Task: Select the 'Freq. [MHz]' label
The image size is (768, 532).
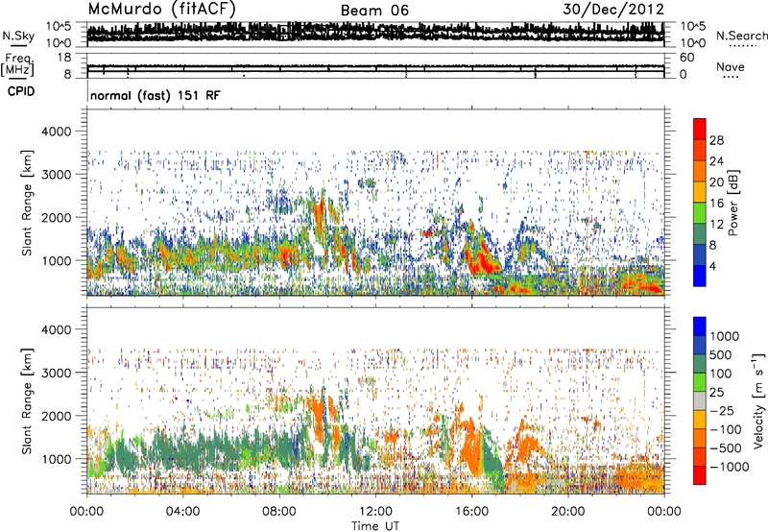Action: click(x=17, y=65)
